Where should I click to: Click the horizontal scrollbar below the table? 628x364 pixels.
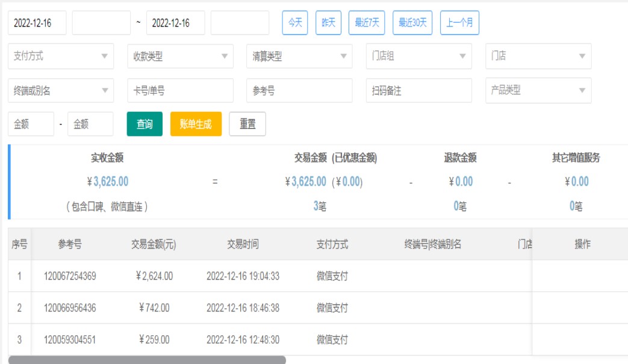click(x=147, y=360)
